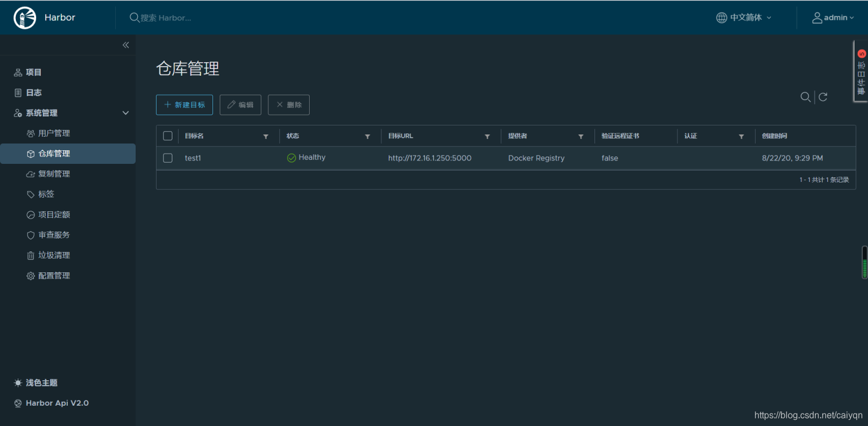
Task: Click the Docker Registry provider cell
Action: click(x=536, y=158)
